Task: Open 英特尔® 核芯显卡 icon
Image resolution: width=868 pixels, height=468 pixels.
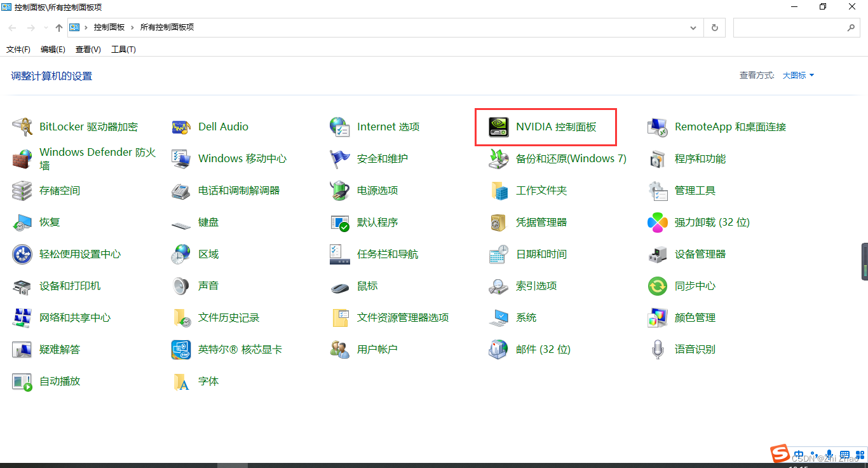Action: click(181, 349)
